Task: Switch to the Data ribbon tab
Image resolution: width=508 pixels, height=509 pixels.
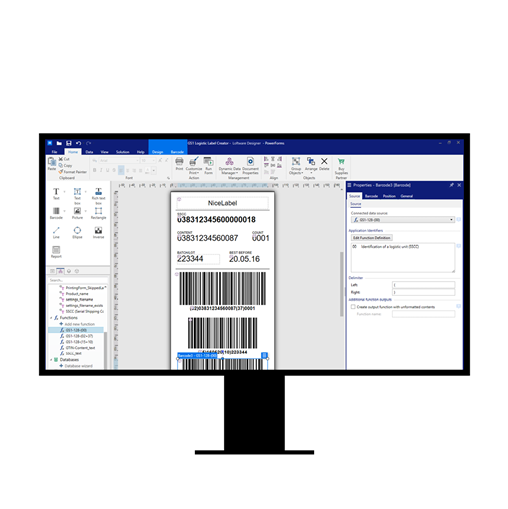Action: click(89, 152)
